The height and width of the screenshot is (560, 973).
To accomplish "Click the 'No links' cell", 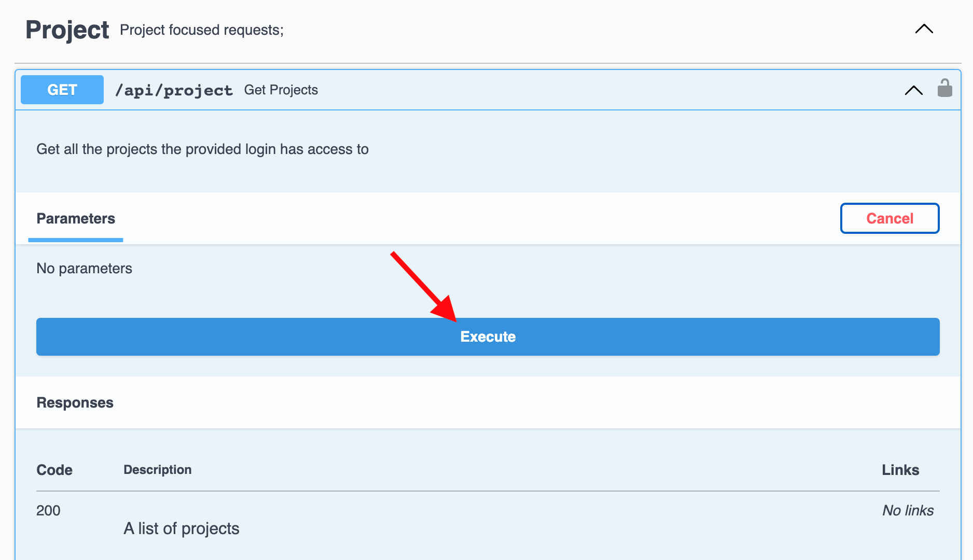I will point(908,511).
